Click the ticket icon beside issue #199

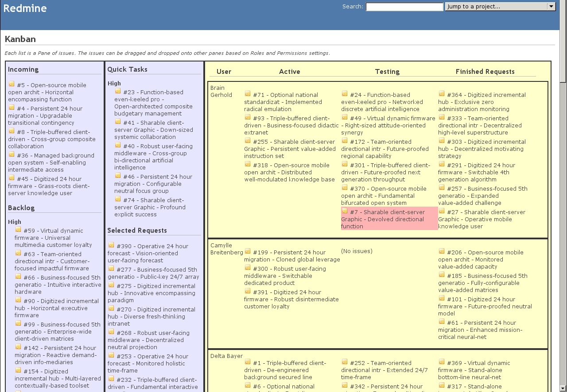tap(248, 251)
